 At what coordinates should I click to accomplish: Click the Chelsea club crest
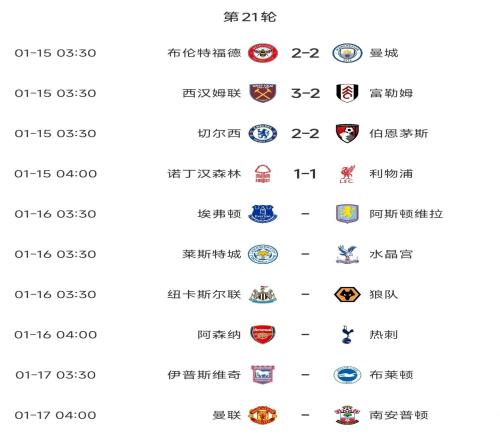(x=263, y=133)
